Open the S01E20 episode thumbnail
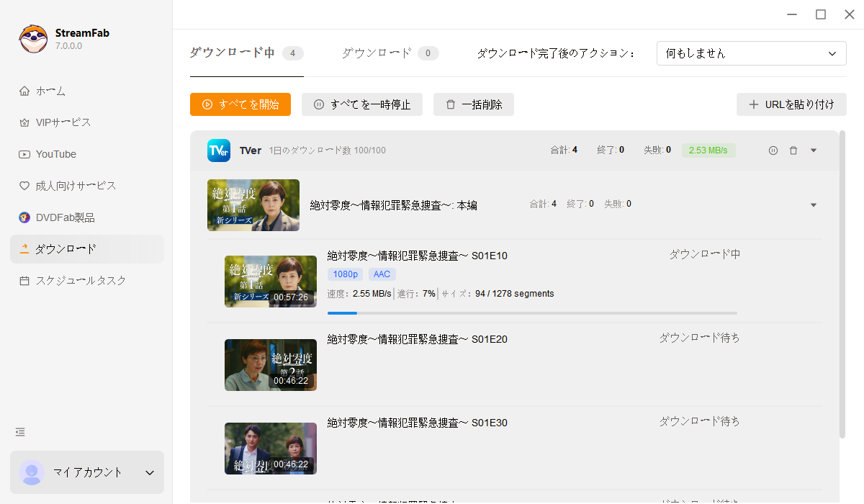Screen dimensions: 864x504 click(270, 365)
